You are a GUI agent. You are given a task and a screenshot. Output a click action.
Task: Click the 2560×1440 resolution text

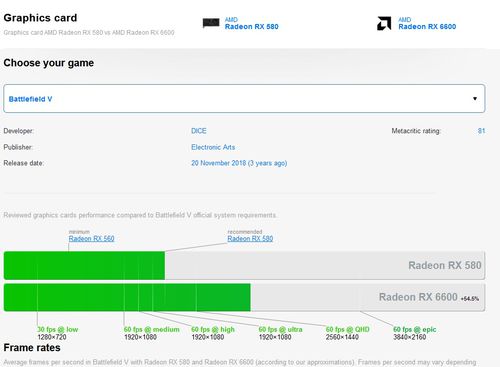[342, 337]
